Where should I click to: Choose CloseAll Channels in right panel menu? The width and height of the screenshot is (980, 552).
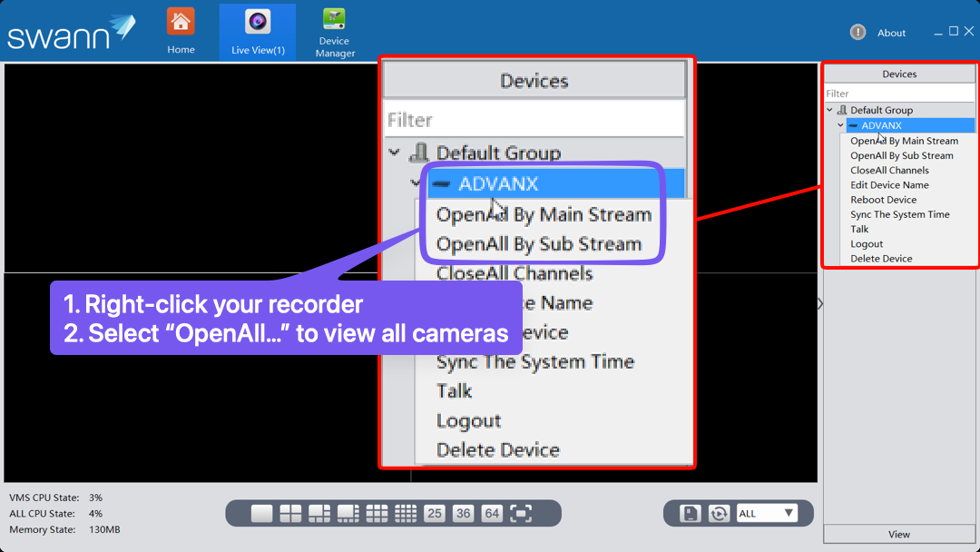889,170
